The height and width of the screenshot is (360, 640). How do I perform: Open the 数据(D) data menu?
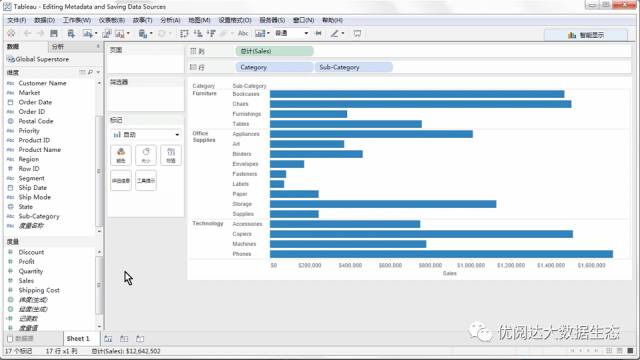(44, 20)
